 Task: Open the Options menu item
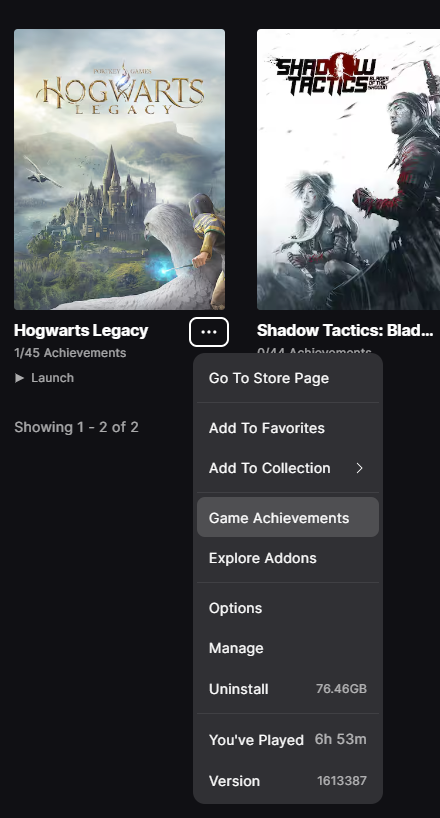click(288, 608)
